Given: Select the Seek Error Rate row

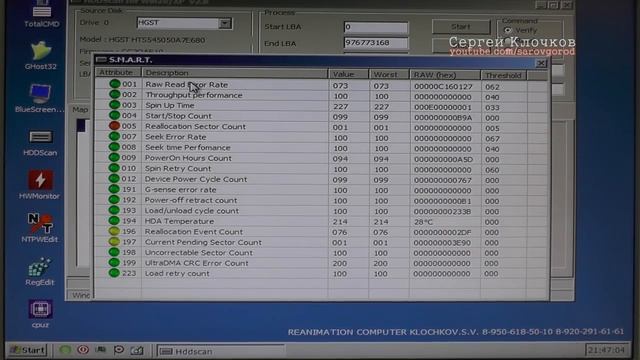Looking at the screenshot, I should [x=321, y=138].
